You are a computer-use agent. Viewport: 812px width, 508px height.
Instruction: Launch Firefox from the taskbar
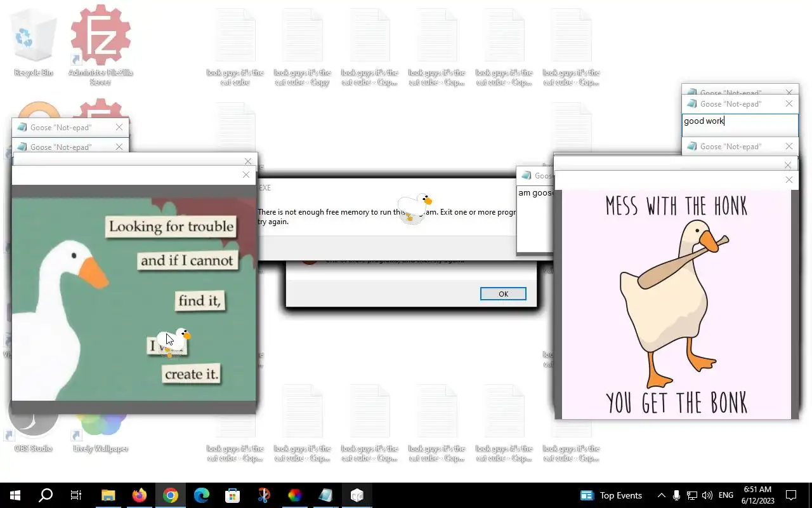click(139, 495)
